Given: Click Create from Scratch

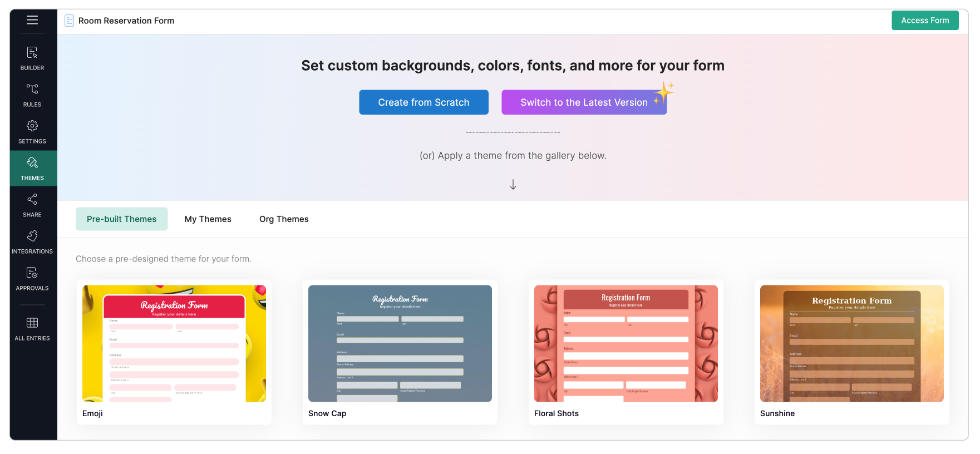Looking at the screenshot, I should [423, 102].
